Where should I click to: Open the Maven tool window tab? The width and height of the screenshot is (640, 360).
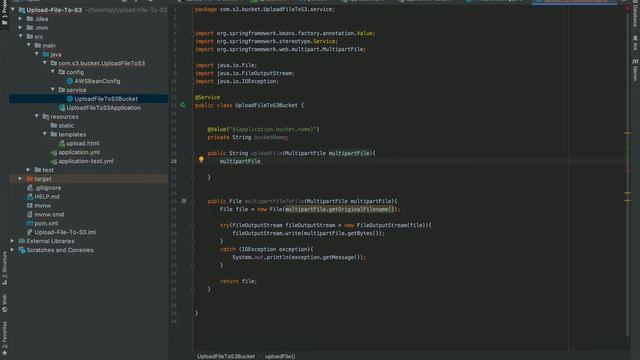click(635, 70)
